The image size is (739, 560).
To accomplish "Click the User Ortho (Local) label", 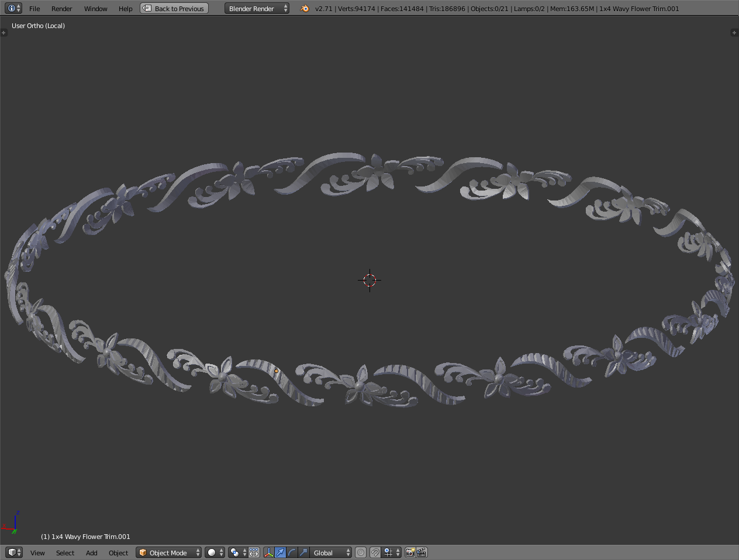I will tap(38, 26).
